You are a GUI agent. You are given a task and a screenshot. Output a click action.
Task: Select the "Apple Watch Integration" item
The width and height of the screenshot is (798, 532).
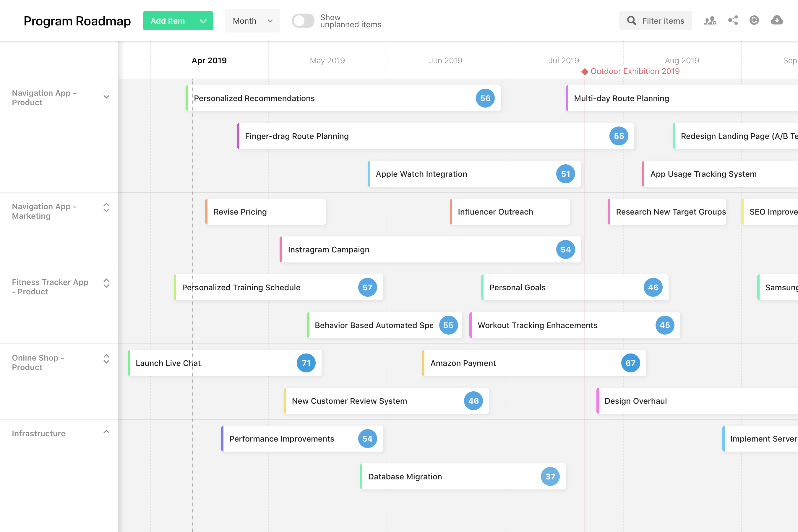click(441, 174)
